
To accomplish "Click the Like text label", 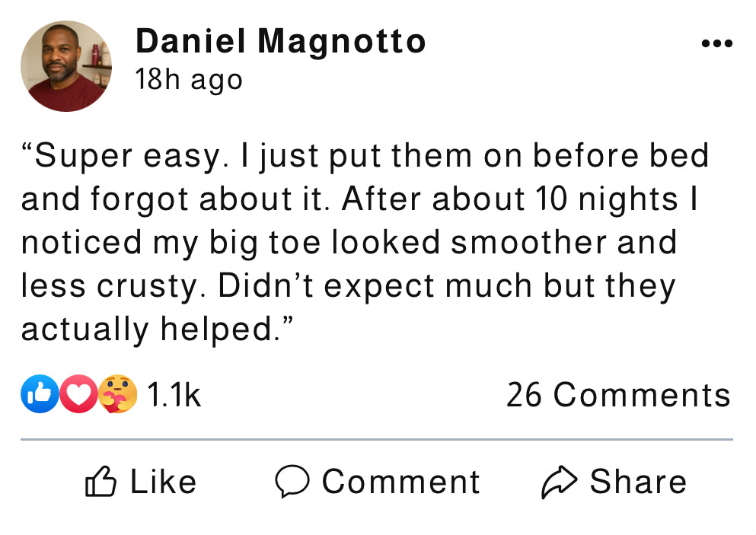I will (x=164, y=481).
